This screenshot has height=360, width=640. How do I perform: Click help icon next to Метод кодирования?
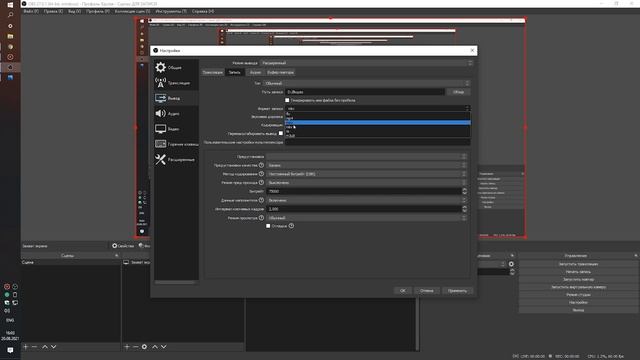coord(261,174)
